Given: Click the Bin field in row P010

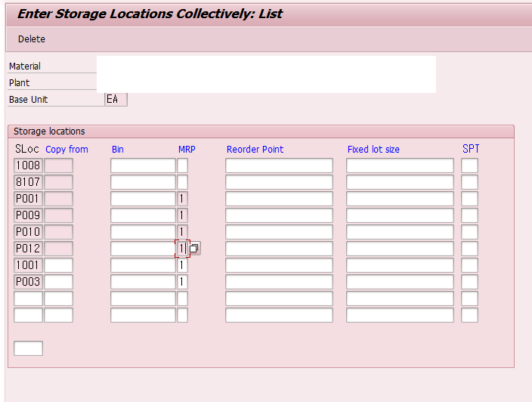Looking at the screenshot, I should pos(143,232).
